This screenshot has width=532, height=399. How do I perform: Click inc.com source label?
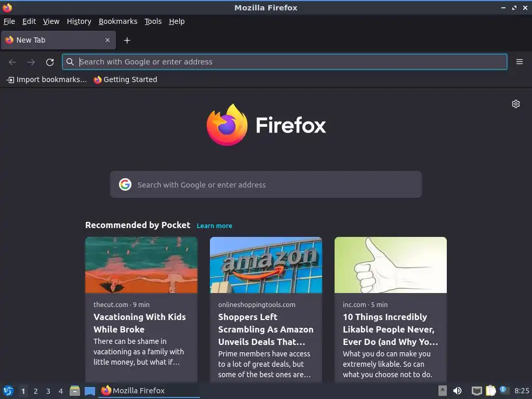(354, 304)
